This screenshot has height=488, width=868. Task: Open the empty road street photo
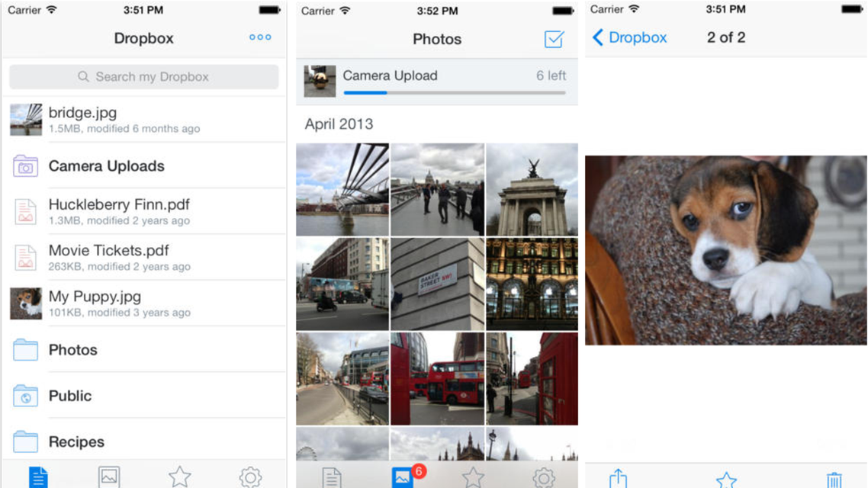click(x=342, y=378)
